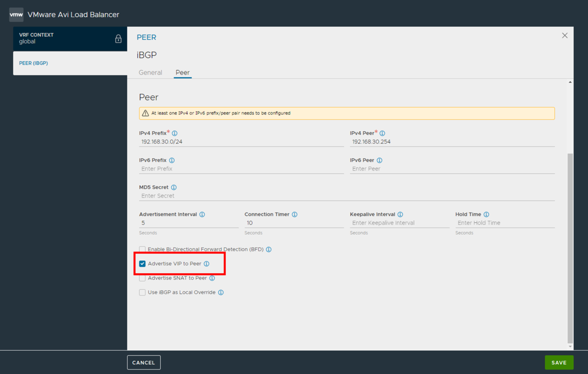
Task: Open info icon next to iBGP Local Override
Action: (221, 292)
